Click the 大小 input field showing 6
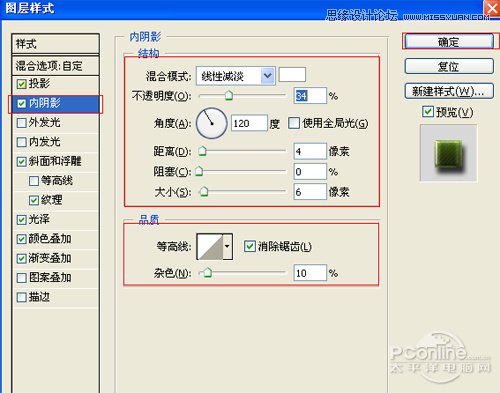This screenshot has height=393, width=500. point(310,192)
